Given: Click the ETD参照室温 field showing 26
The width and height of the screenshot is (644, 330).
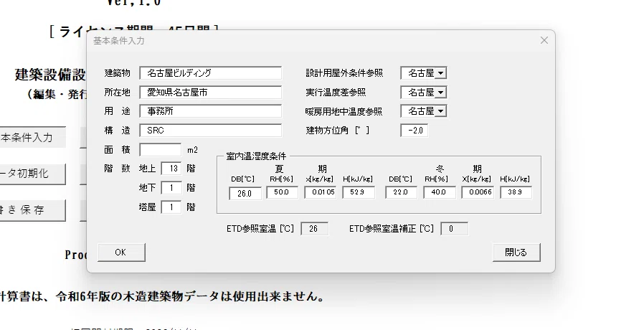Looking at the screenshot, I should click(x=315, y=229).
